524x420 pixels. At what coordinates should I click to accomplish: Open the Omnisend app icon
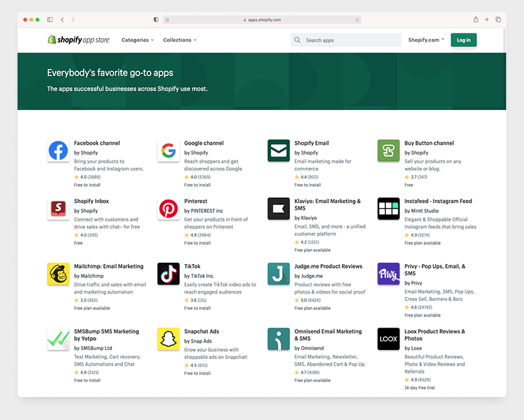(279, 339)
